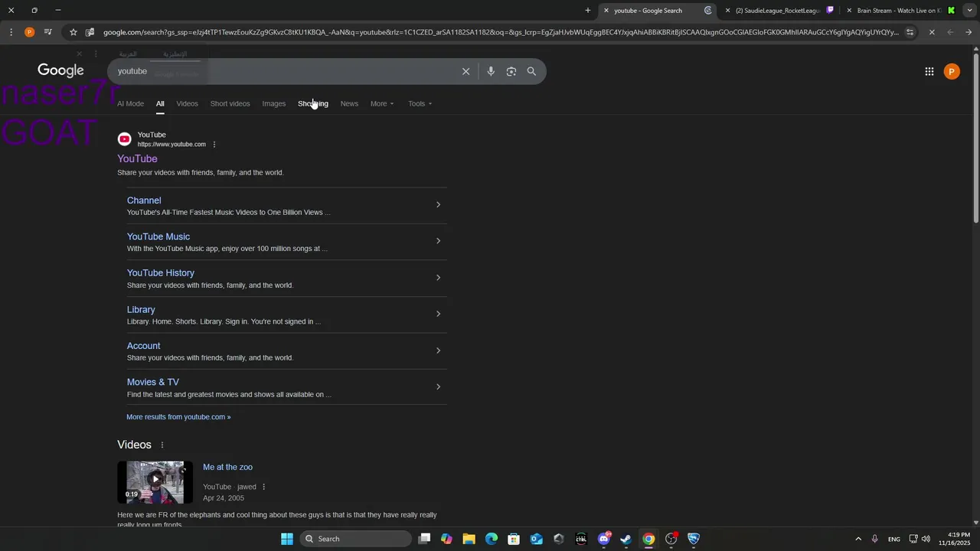This screenshot has width=980, height=551.
Task: Open Copilot from taskbar
Action: coord(446,539)
